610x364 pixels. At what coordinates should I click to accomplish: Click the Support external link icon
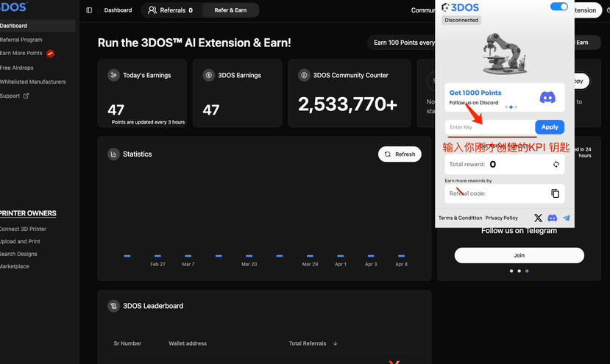coord(26,96)
